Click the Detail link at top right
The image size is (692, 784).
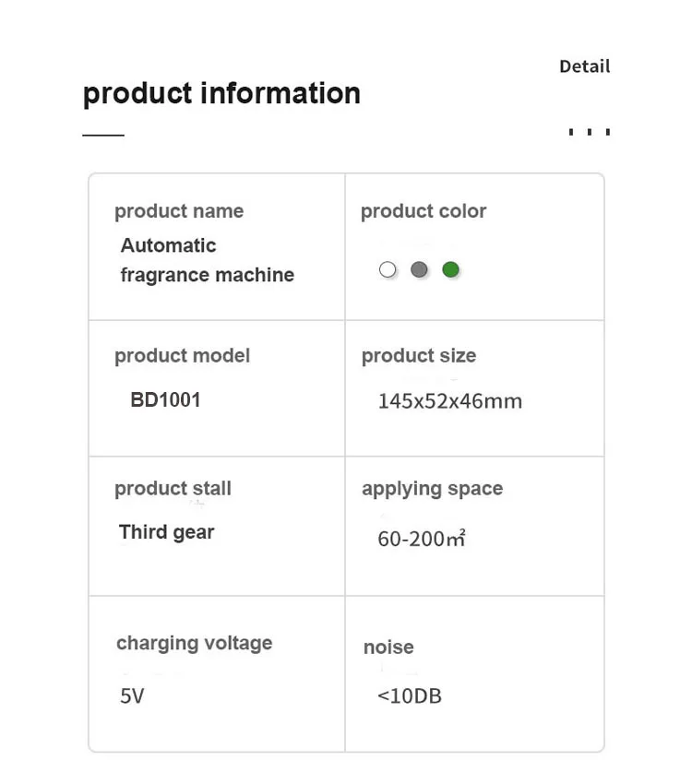point(584,66)
